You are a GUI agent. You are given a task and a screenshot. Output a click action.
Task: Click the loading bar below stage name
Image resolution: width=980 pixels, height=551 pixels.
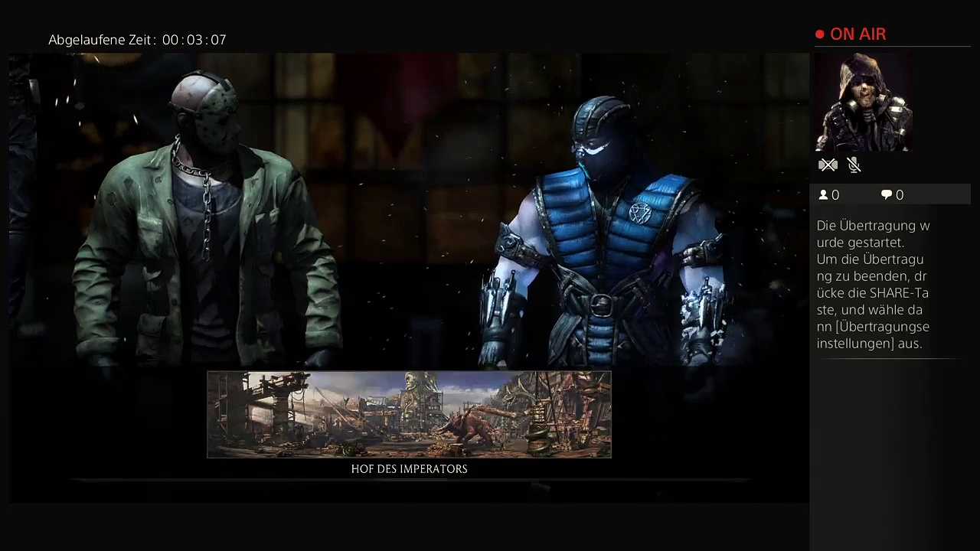click(x=409, y=481)
